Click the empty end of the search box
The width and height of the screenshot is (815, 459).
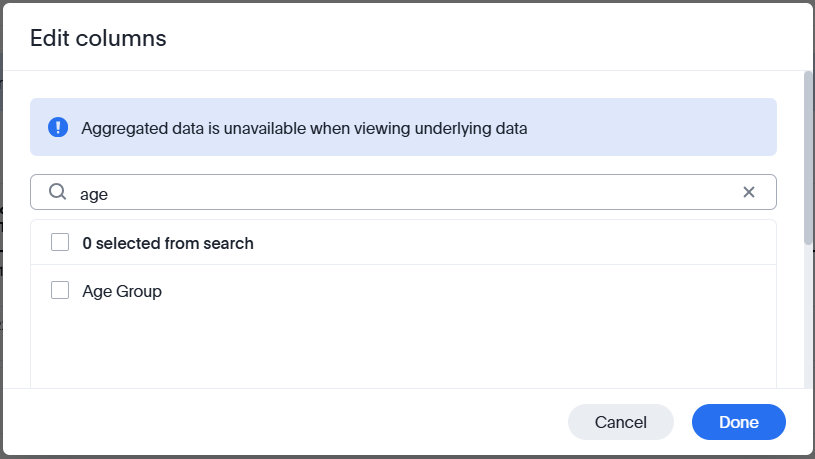600,193
